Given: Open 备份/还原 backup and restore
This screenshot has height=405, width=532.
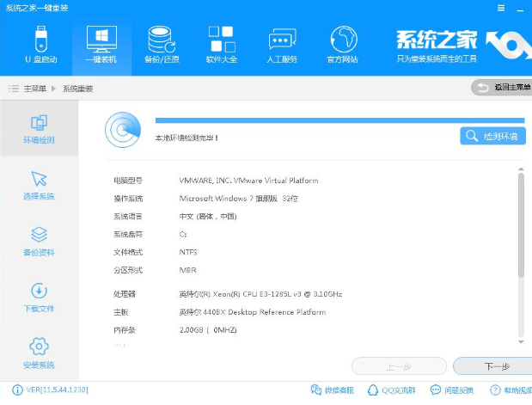Looking at the screenshot, I should [161, 45].
